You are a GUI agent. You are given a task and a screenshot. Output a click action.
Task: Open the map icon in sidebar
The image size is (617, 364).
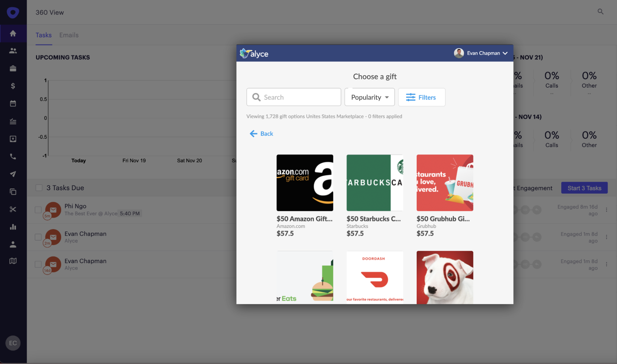pos(13,261)
